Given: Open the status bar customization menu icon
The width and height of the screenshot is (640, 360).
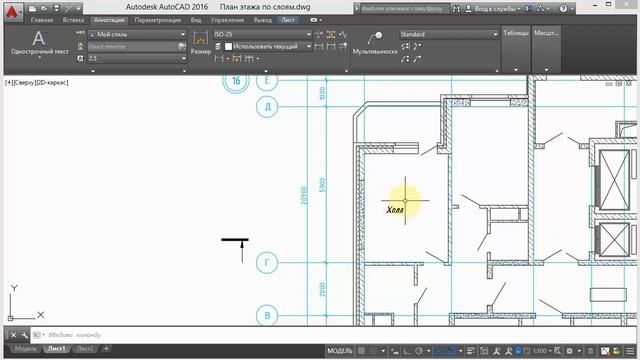Looking at the screenshot, I should (x=630, y=351).
